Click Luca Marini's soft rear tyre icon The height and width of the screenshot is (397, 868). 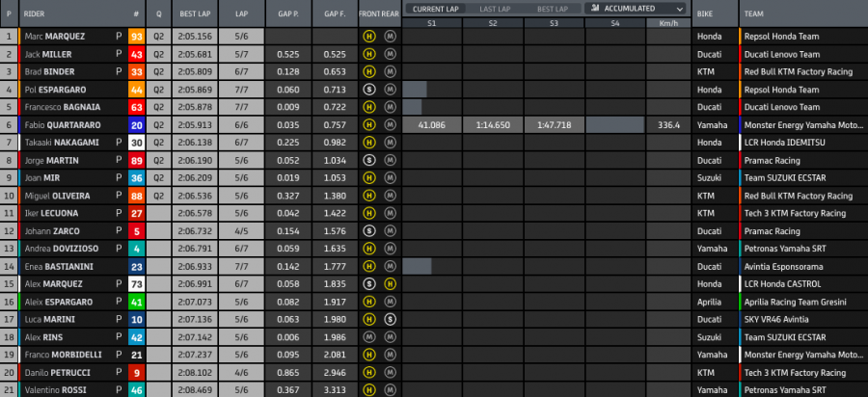coord(390,319)
